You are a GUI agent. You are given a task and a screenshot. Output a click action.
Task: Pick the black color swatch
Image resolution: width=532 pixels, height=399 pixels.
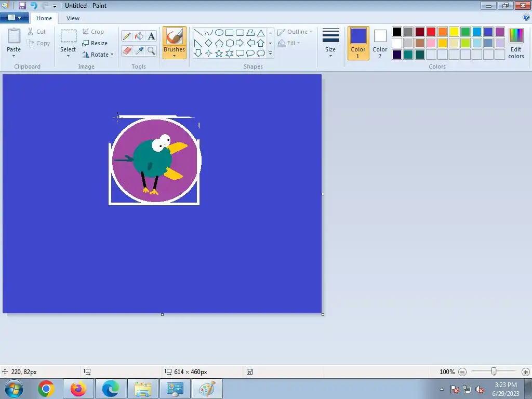(397, 32)
